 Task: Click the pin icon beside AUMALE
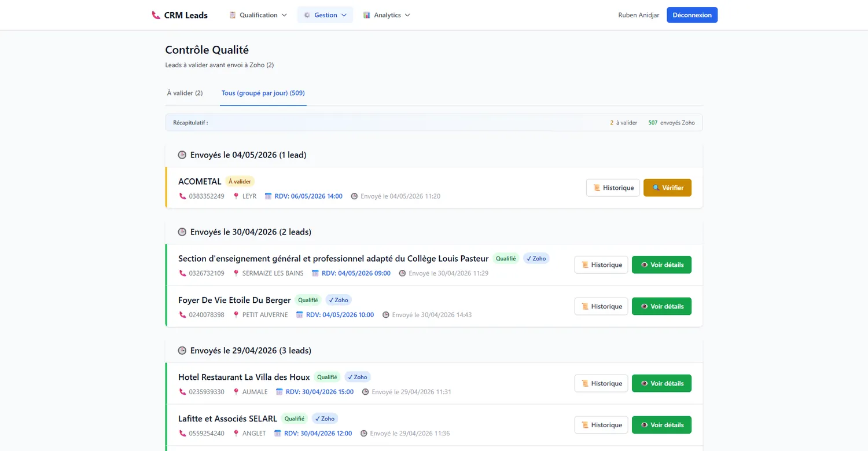[236, 392]
